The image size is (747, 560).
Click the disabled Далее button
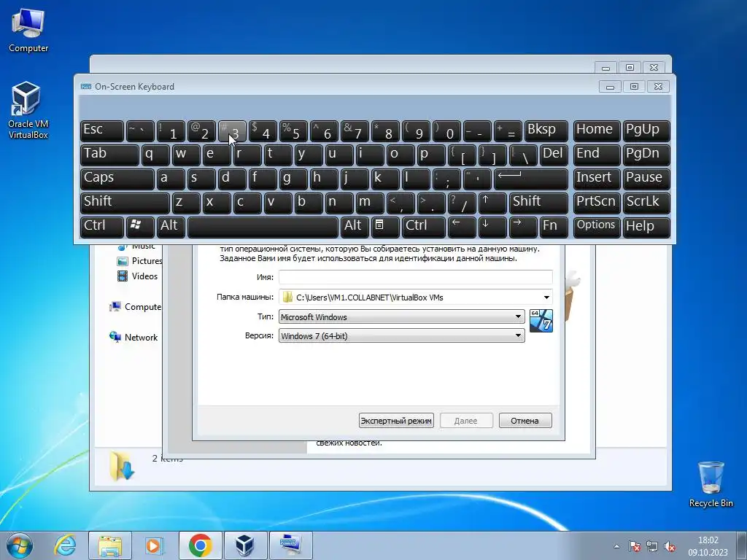tap(466, 421)
